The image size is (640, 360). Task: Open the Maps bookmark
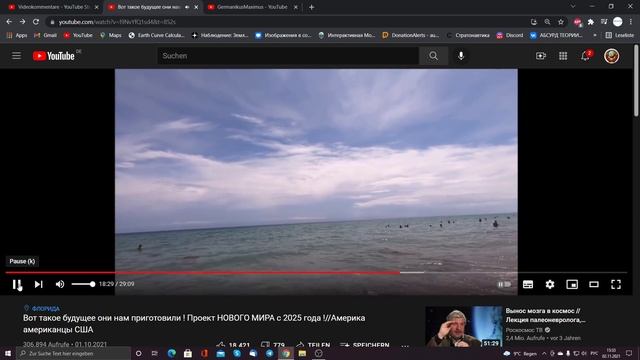coord(111,36)
